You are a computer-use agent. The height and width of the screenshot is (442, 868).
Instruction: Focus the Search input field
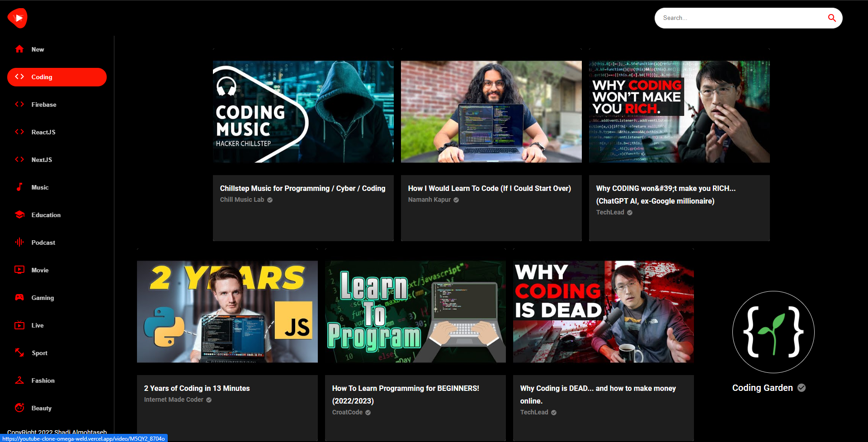741,18
